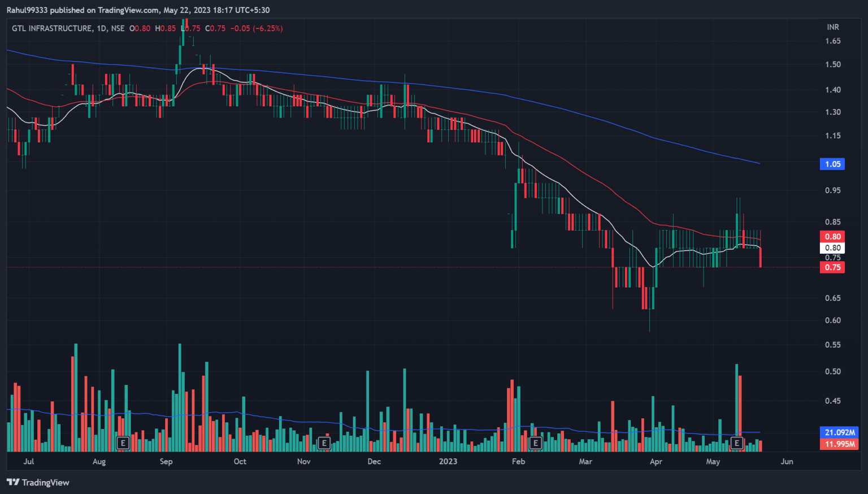This screenshot has height=494, width=868.
Task: Click the red 11.995M volume label
Action: [839, 444]
